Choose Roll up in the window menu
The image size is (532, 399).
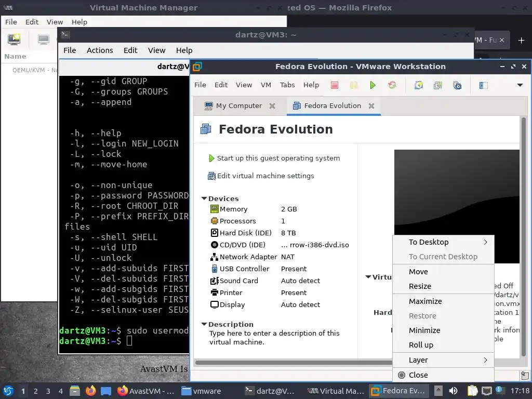click(443, 345)
